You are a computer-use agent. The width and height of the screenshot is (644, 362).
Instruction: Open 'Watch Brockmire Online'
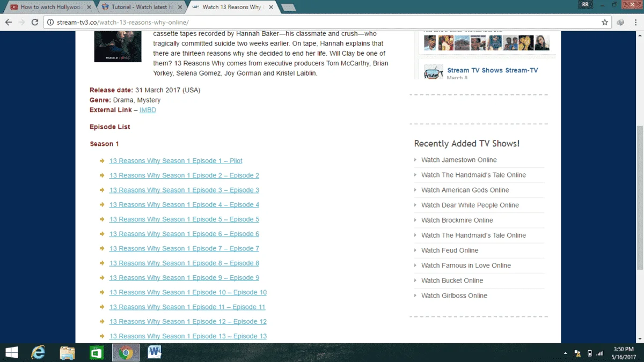click(457, 220)
